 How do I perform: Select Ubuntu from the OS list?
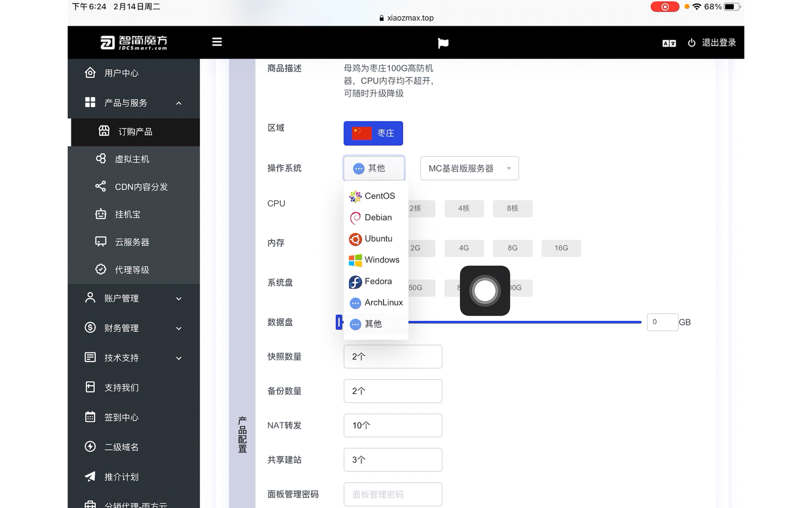376,239
